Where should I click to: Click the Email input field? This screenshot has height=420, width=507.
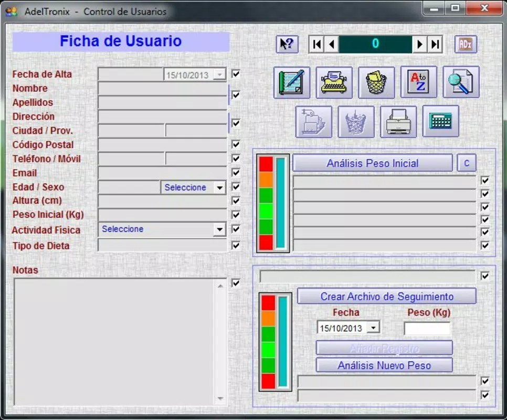pos(163,173)
